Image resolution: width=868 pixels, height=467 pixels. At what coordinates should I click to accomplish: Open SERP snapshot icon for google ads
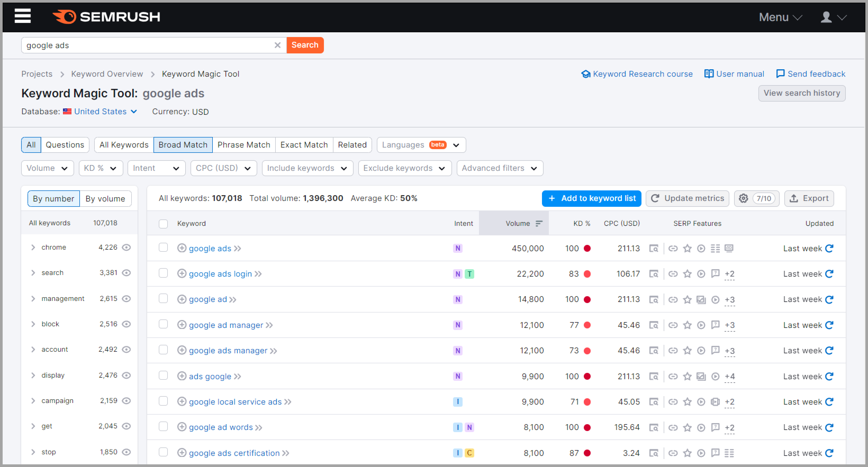coord(654,249)
